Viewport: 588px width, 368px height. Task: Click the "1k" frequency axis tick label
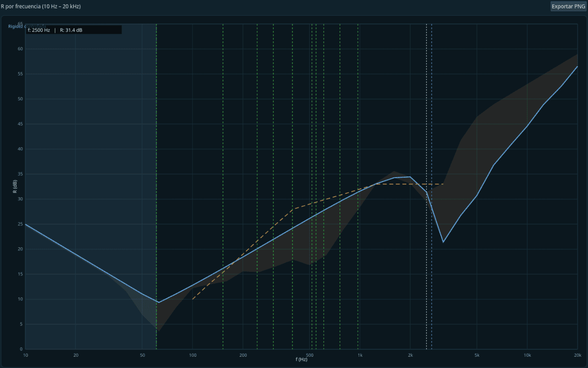[360, 355]
